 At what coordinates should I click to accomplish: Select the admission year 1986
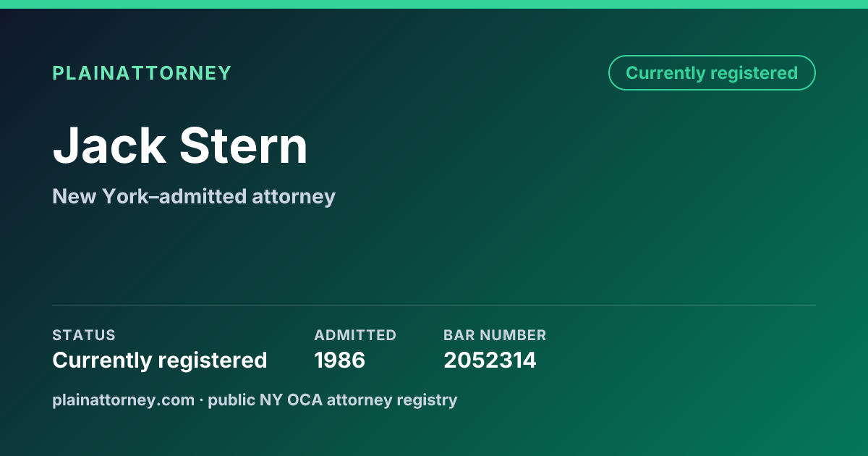pos(340,360)
